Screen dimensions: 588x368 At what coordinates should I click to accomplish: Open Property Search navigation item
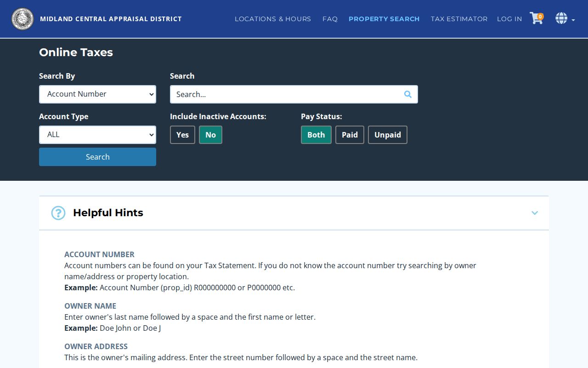pyautogui.click(x=384, y=19)
